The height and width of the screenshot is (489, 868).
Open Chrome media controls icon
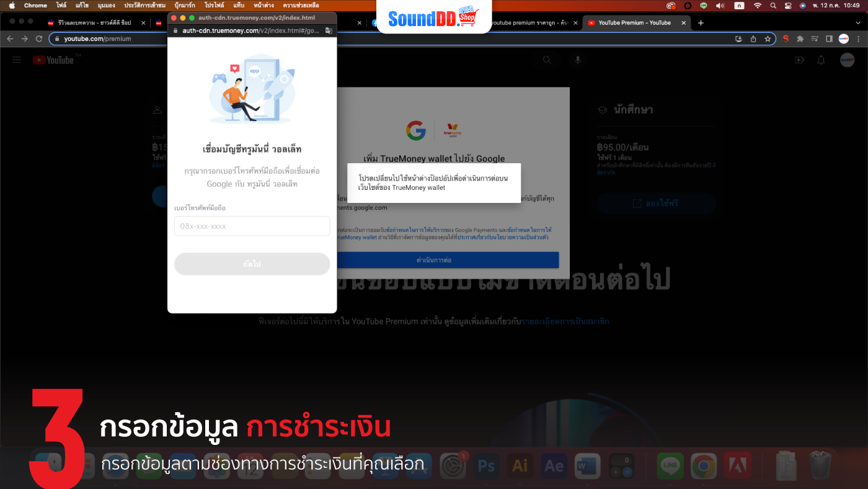(815, 38)
